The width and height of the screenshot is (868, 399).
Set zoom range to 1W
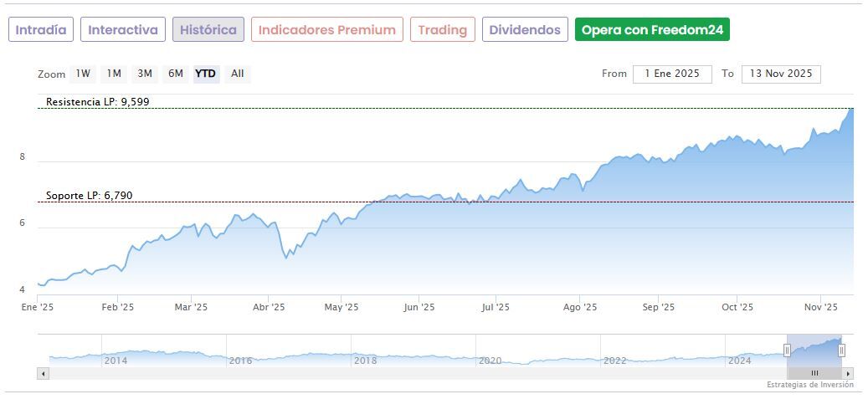coord(83,74)
